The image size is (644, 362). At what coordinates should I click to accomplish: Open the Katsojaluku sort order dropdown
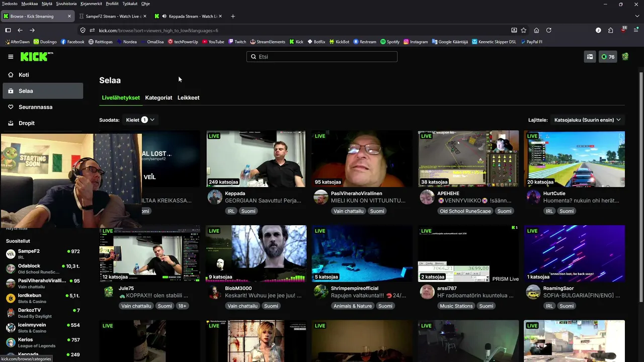click(588, 120)
